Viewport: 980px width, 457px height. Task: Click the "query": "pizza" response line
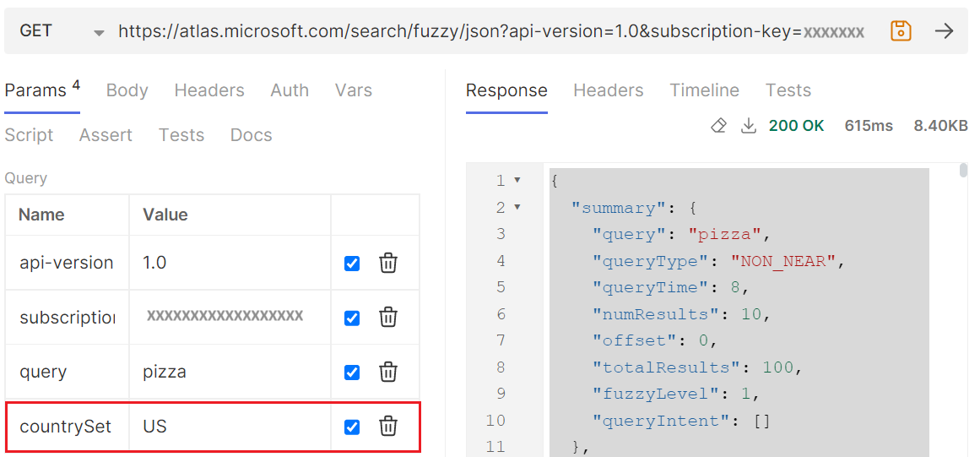pos(682,235)
